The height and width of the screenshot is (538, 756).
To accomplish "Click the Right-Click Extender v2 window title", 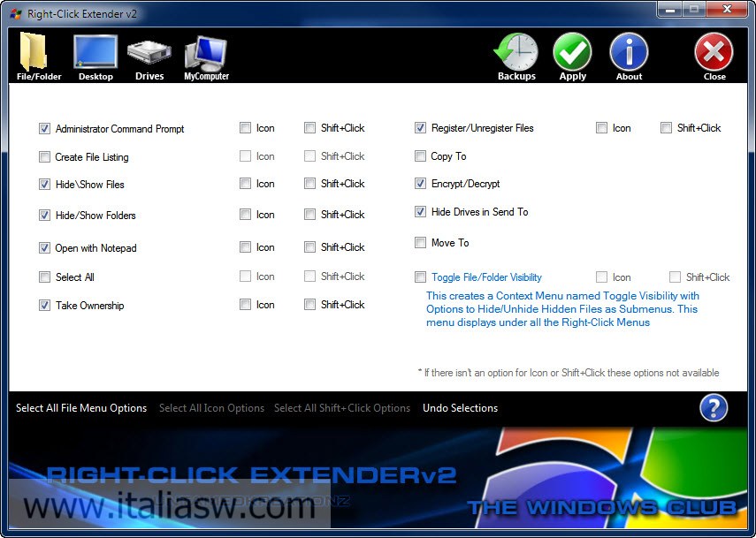I will pos(82,14).
